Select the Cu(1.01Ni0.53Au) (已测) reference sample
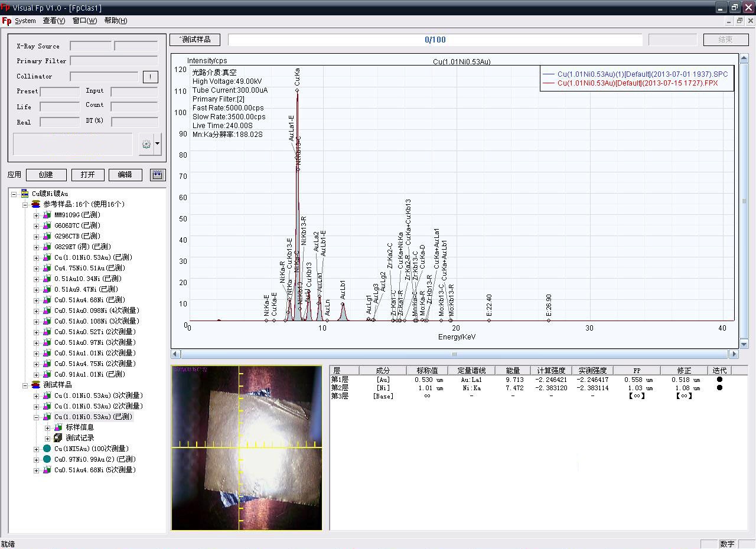The height and width of the screenshot is (549, 756). tap(93, 257)
